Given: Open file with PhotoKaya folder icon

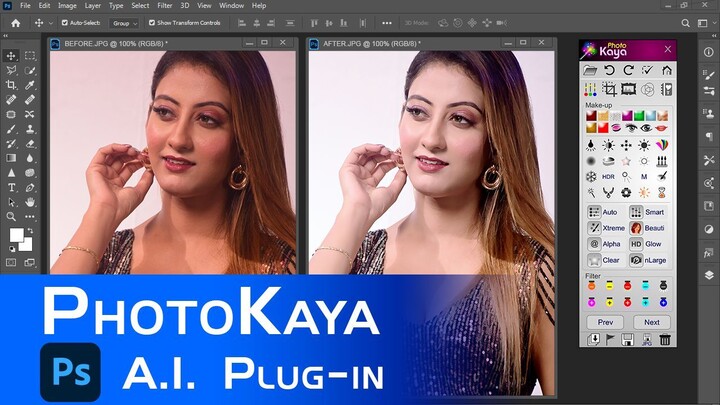Looking at the screenshot, I should pyautogui.click(x=590, y=70).
